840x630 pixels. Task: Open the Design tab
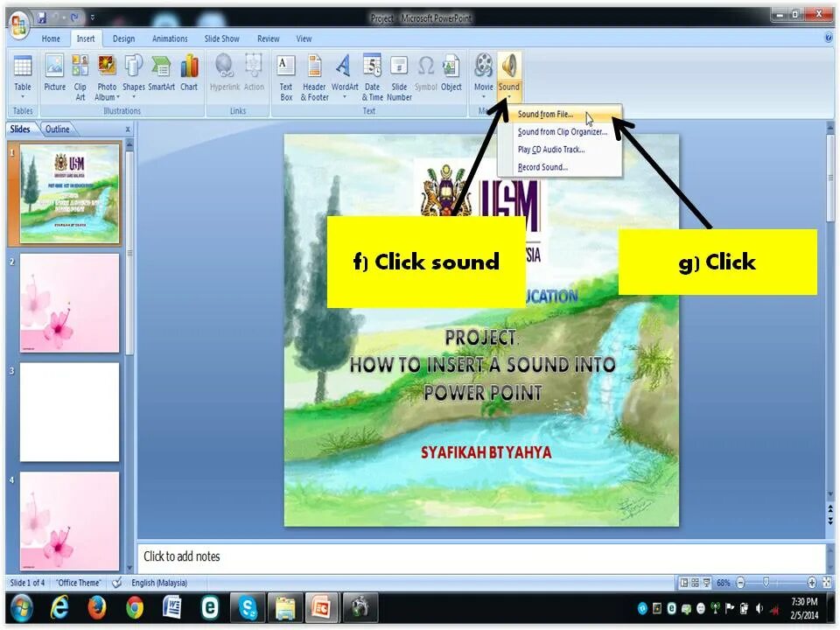point(123,38)
